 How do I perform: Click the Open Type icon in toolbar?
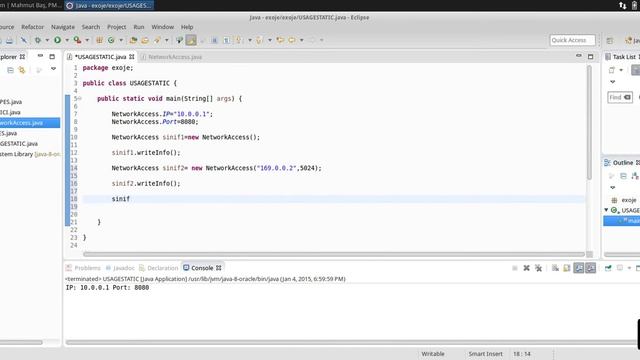tap(133, 40)
